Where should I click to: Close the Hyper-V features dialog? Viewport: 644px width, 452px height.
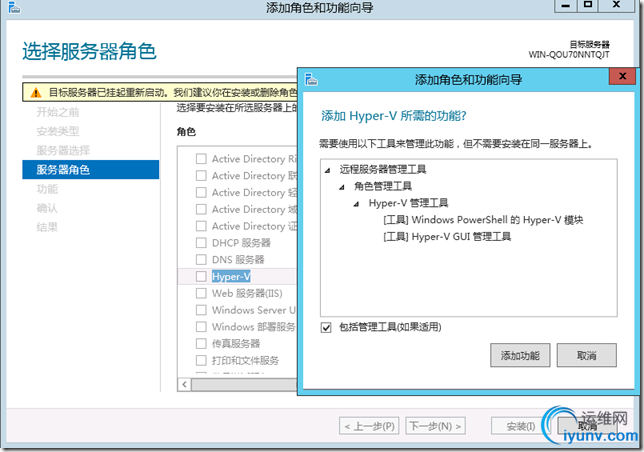click(622, 76)
